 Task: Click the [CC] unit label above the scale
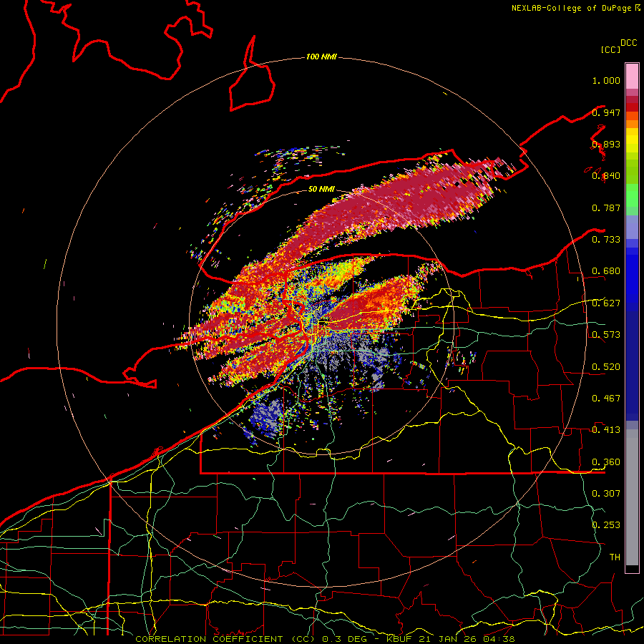point(610,49)
